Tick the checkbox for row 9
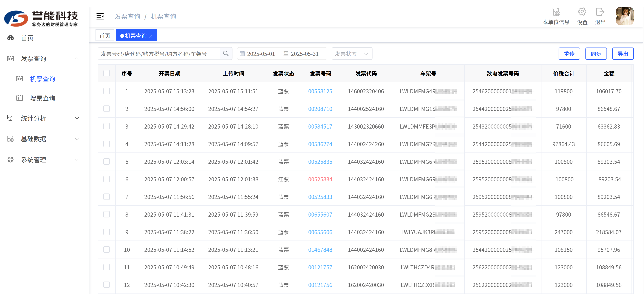 (106, 232)
